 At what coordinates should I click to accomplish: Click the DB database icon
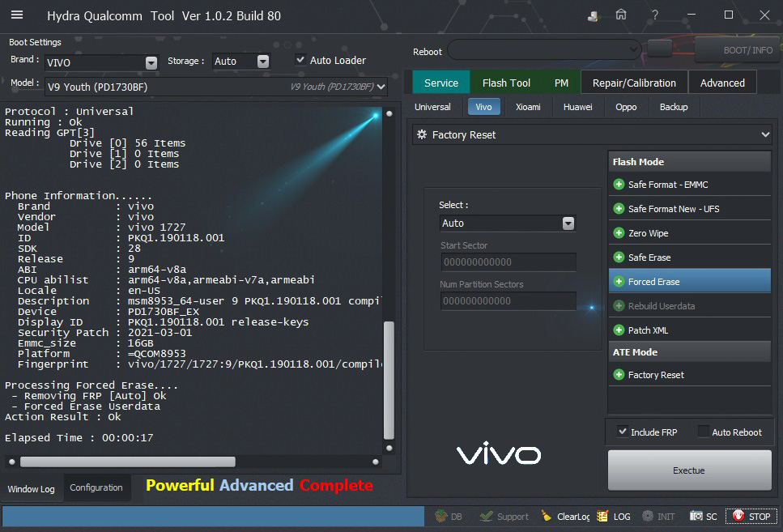tap(449, 517)
